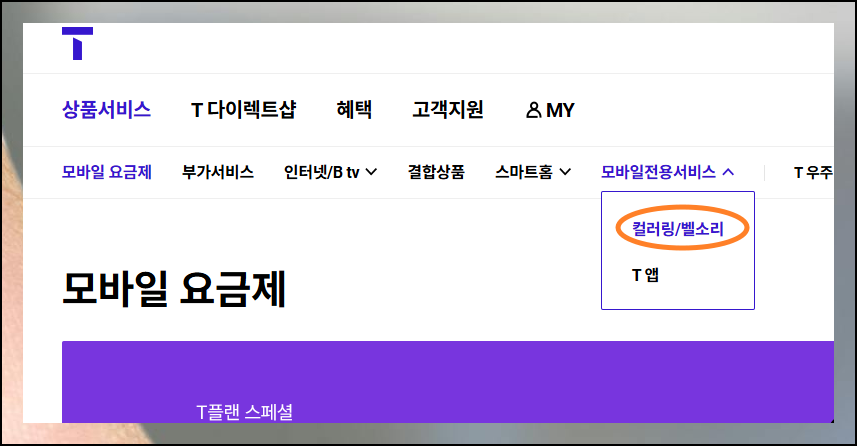
Task: Open the 결합상품 submenu tab
Action: pos(436,172)
